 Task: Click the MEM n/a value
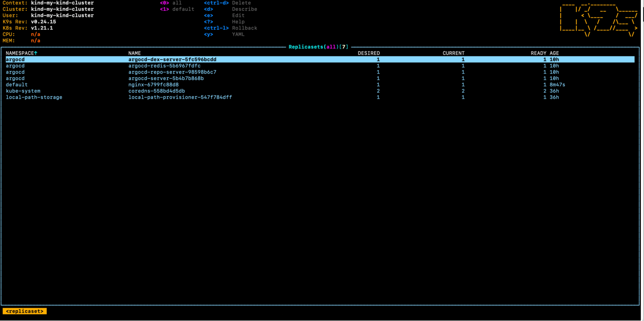click(x=35, y=41)
